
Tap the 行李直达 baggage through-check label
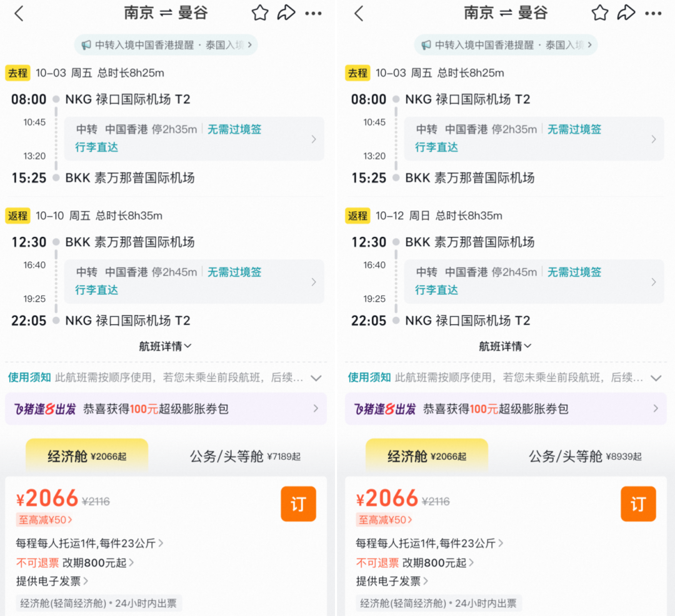click(x=96, y=150)
